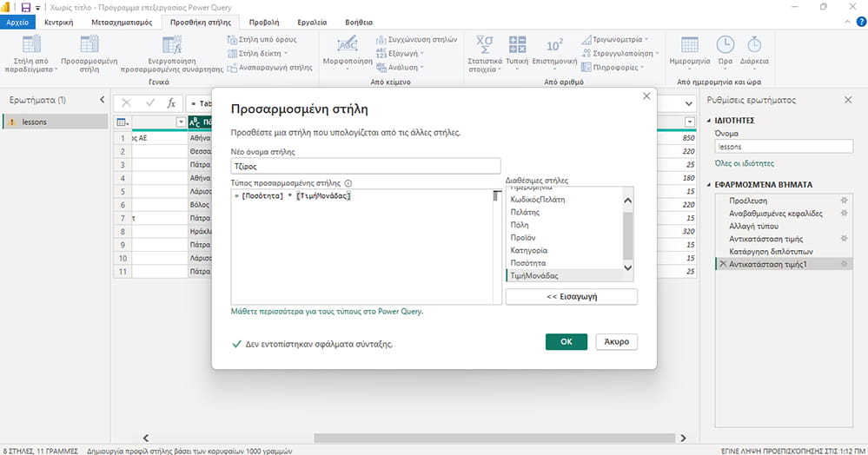The width and height of the screenshot is (868, 455).
Task: Click Τυπική arithmetic operations icon
Action: (517, 44)
